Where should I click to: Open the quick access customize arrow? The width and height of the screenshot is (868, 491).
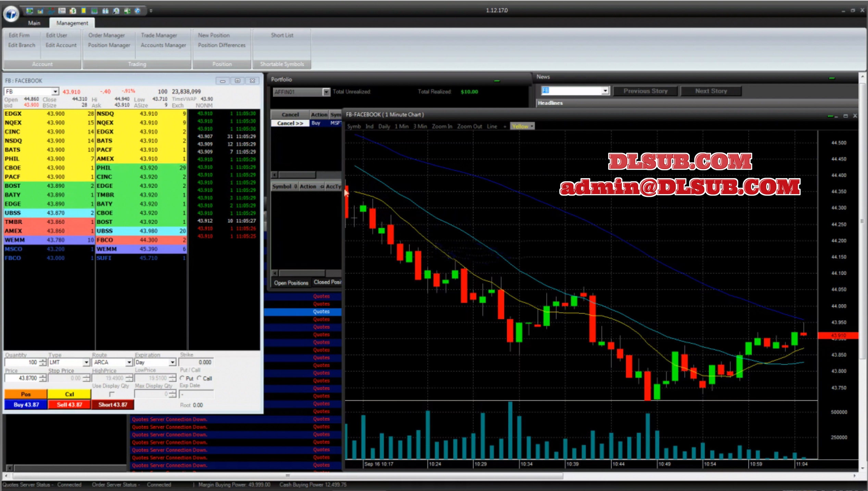pos(151,11)
